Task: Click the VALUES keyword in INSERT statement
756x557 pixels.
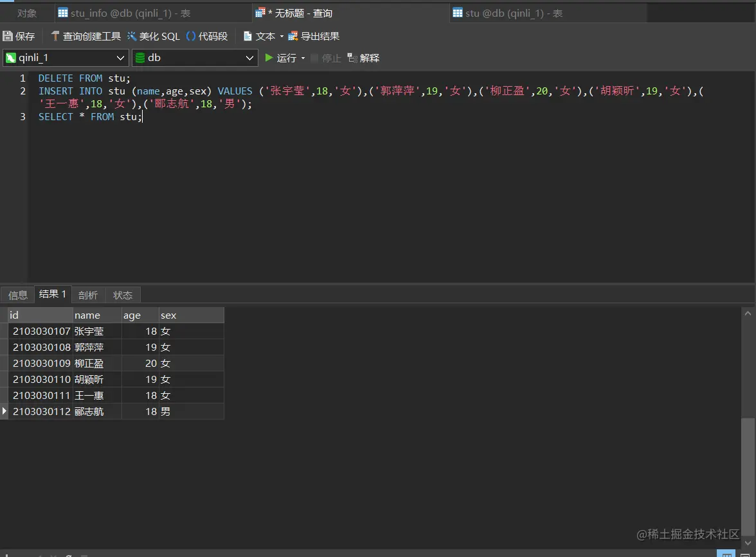Action: 235,91
